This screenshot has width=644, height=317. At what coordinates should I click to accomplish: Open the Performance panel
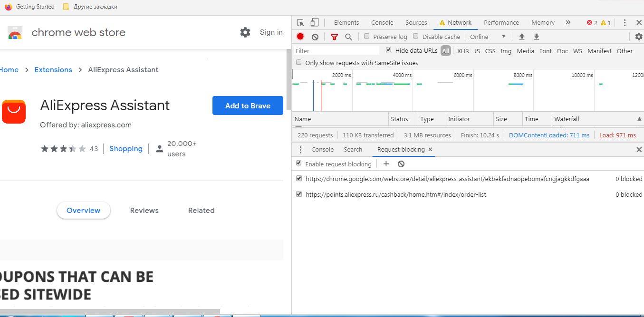[x=501, y=22]
